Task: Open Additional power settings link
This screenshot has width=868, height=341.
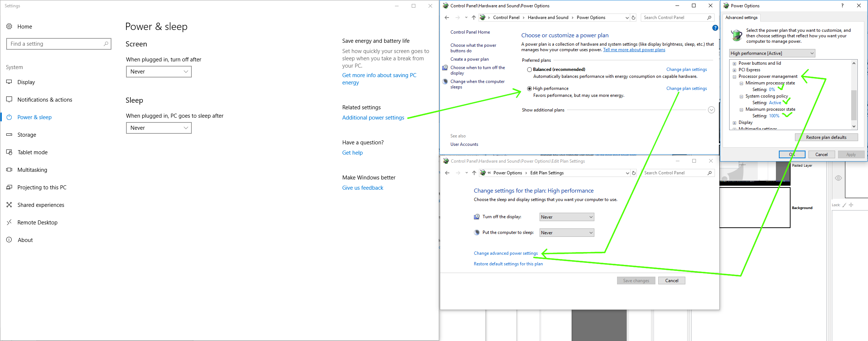Action: 373,118
